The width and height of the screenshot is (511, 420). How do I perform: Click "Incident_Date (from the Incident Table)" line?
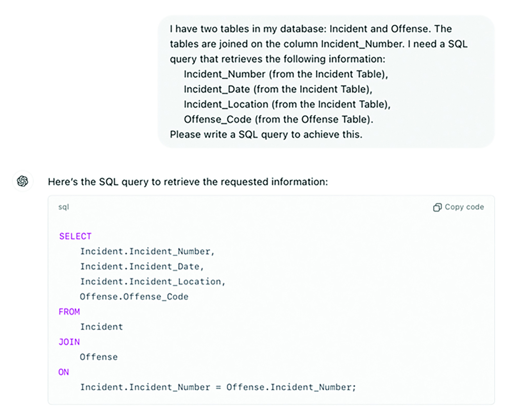pos(278,89)
